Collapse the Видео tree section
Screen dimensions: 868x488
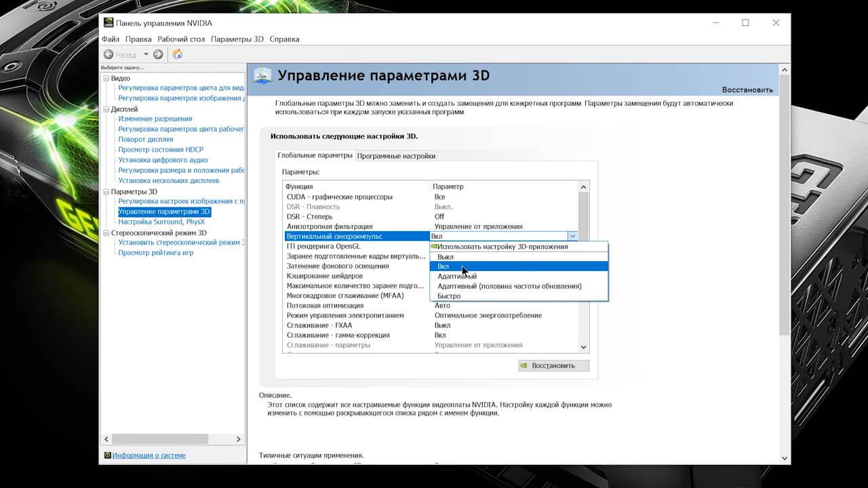(106, 79)
